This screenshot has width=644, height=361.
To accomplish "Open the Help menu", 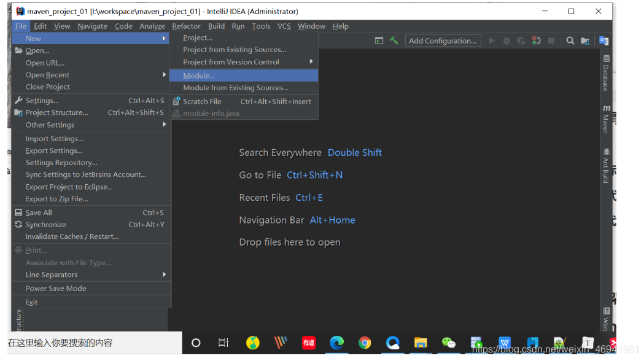I will coord(341,26).
